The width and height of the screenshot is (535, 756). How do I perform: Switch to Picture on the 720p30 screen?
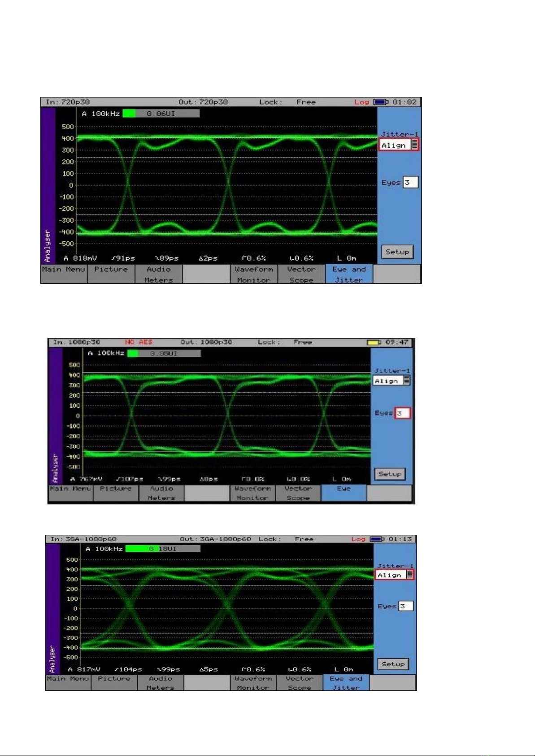click(x=111, y=274)
